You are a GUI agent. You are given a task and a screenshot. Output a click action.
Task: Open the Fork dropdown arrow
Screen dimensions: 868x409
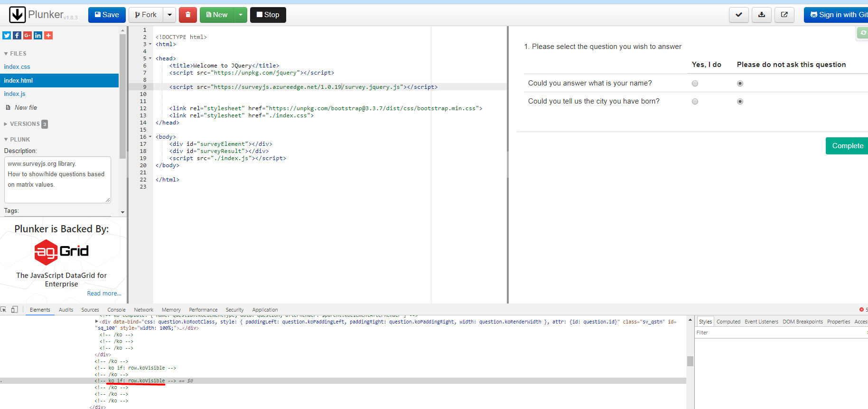170,15
